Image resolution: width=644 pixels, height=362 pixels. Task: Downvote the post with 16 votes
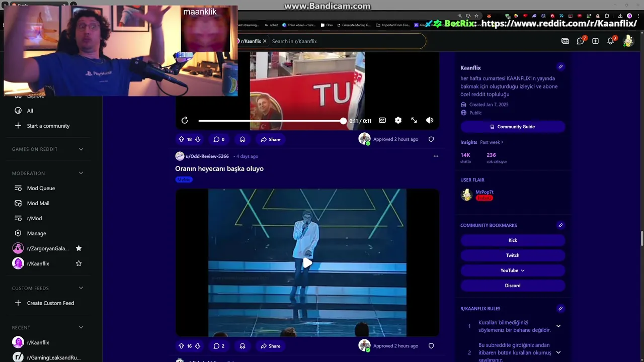198,346
